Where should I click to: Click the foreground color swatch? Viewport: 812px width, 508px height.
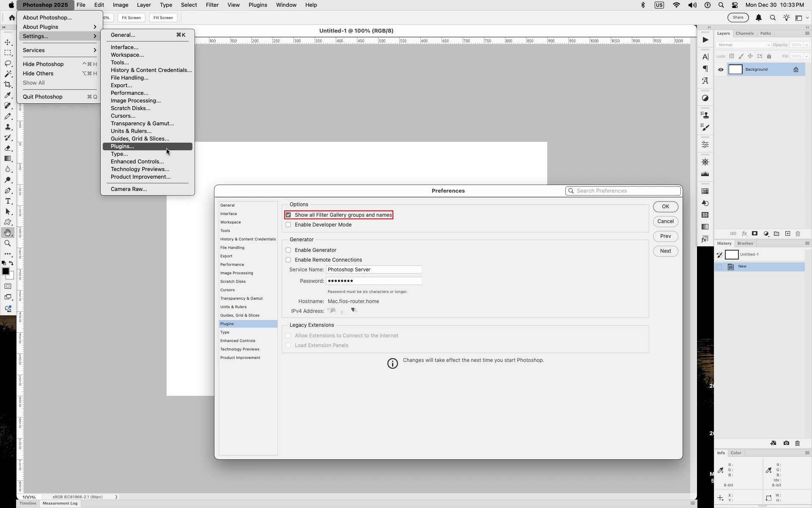point(5,271)
